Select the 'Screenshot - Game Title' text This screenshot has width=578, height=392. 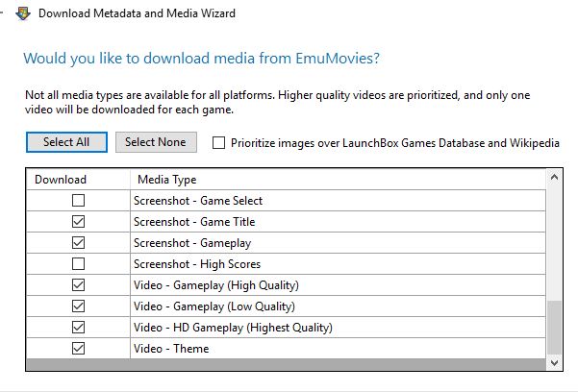pos(194,222)
